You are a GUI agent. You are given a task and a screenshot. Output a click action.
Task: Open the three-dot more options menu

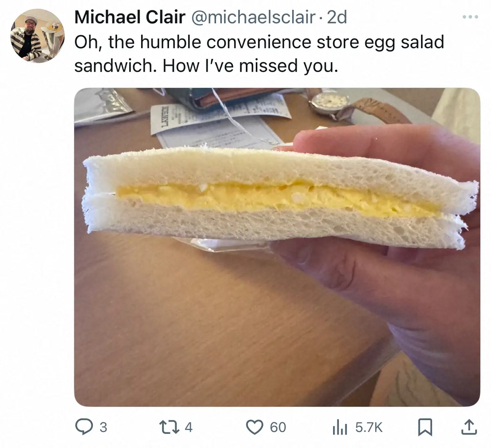click(x=470, y=17)
